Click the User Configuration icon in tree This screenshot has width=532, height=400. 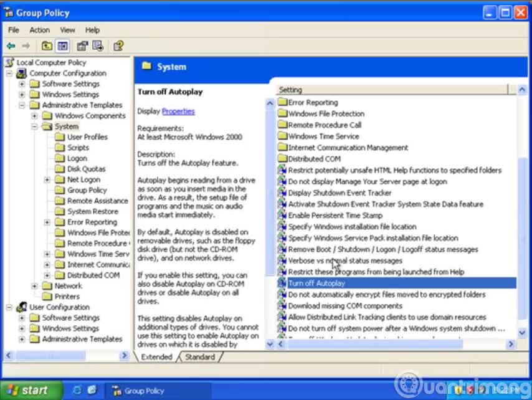tap(22, 307)
